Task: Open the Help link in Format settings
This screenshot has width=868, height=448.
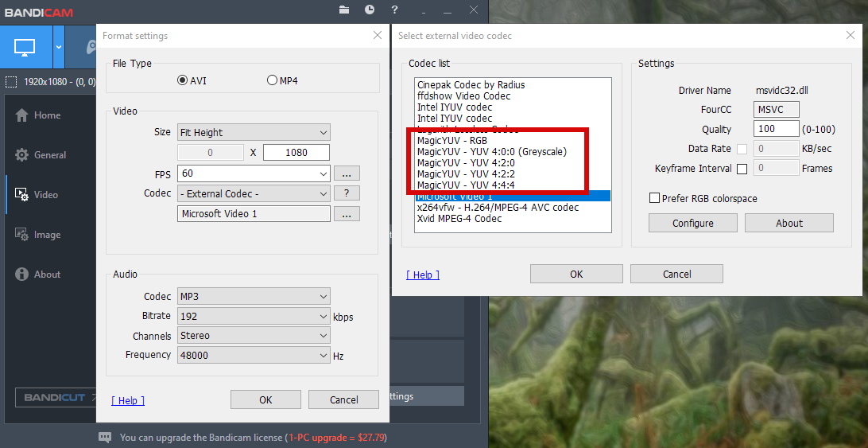Action: click(x=128, y=400)
